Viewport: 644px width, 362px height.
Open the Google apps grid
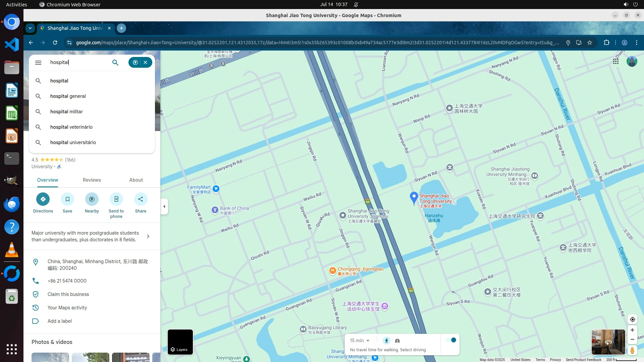(615, 61)
